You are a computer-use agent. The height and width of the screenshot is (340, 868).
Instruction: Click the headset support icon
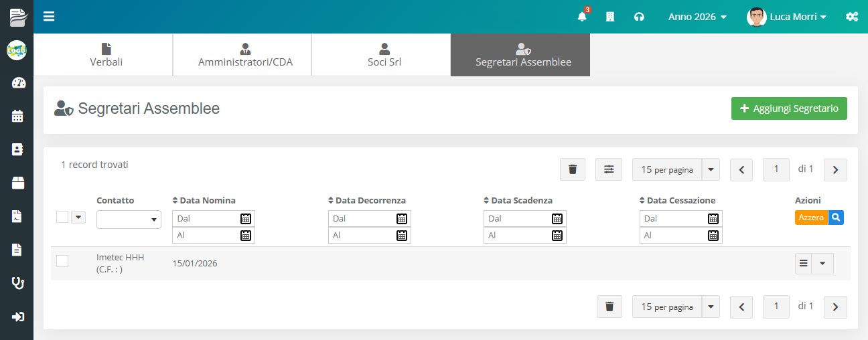639,17
